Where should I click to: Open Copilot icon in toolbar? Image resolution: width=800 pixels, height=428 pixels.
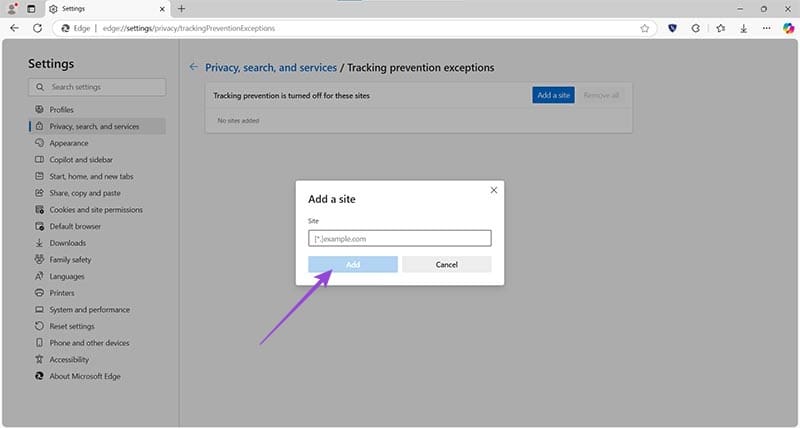coord(788,29)
